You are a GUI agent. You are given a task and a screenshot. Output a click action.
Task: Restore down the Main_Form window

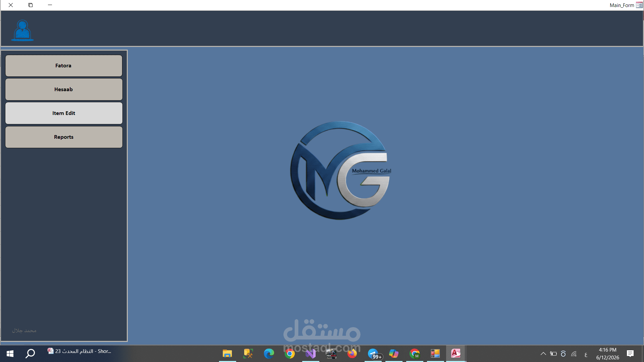click(x=31, y=5)
